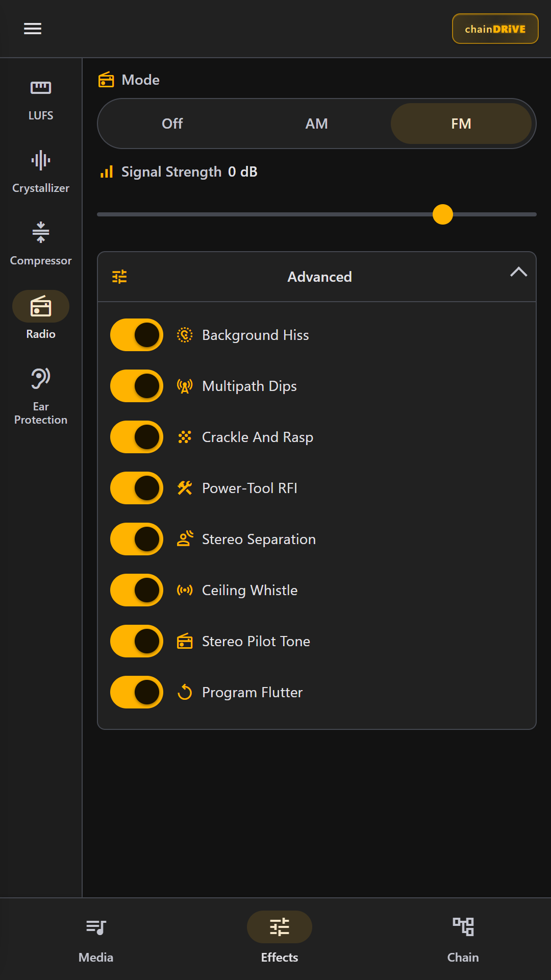Open the Ear Protection panel
The width and height of the screenshot is (551, 980).
41,397
